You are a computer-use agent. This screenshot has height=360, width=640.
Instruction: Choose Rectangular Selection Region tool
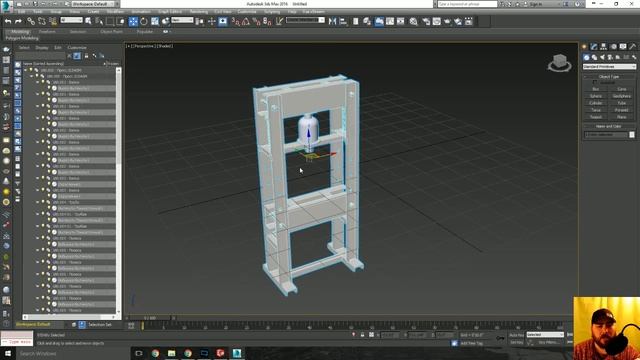(x=110, y=21)
